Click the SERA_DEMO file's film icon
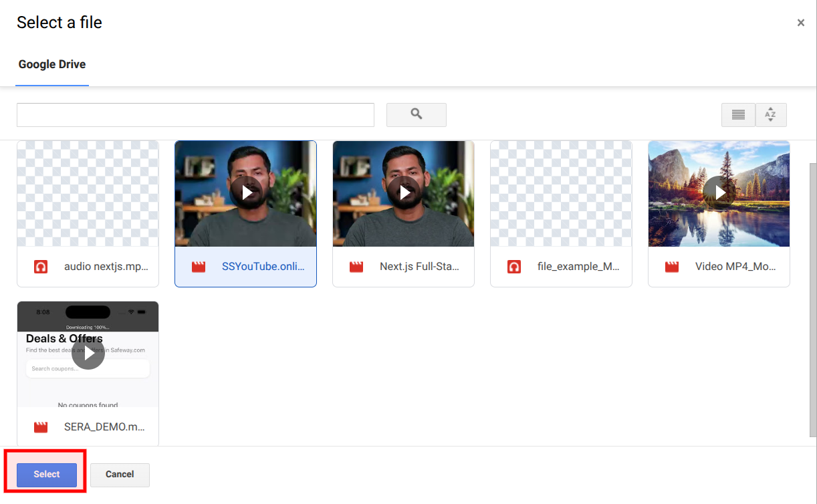Image resolution: width=817 pixels, height=504 pixels. click(41, 427)
